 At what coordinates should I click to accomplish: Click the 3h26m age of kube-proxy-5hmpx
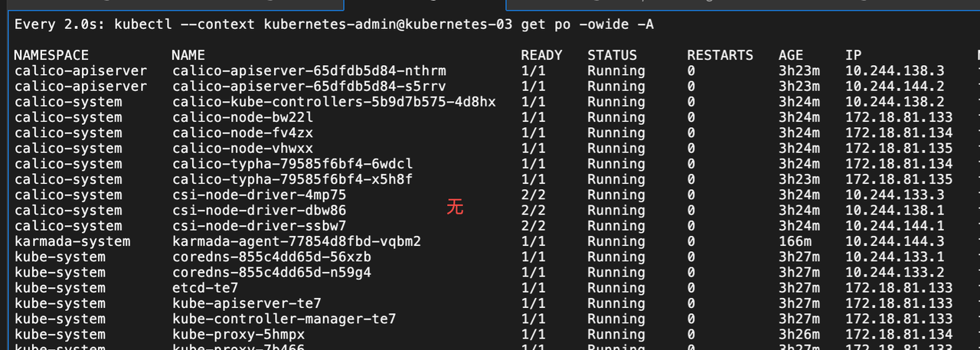[x=799, y=334]
